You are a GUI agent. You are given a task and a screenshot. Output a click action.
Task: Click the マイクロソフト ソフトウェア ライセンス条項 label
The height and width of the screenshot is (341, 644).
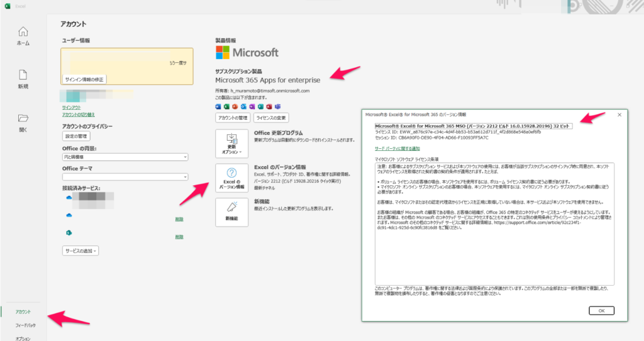[x=407, y=160]
